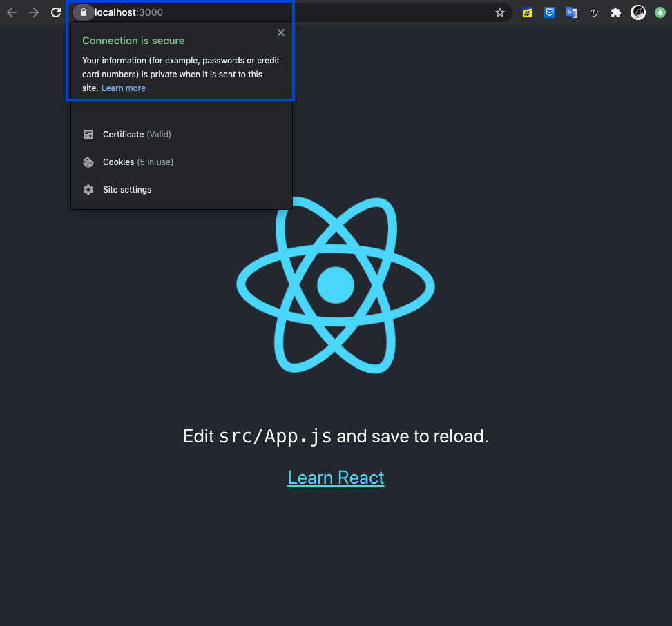Image resolution: width=672 pixels, height=626 pixels.
Task: Open the yellow extension icon in toolbar
Action: [527, 13]
